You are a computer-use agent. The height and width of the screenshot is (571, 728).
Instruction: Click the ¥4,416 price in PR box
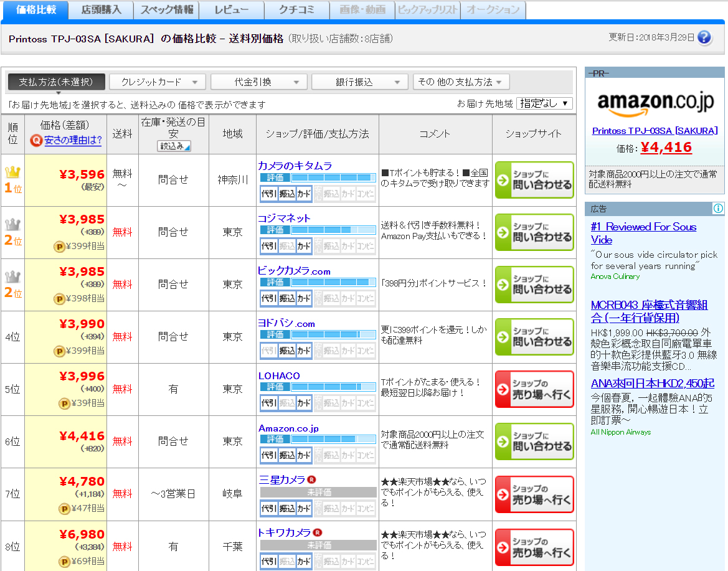(x=666, y=148)
